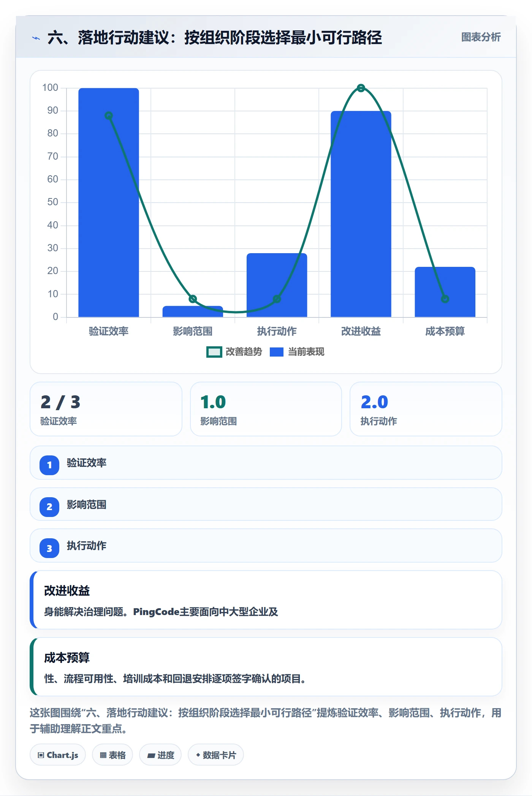Image resolution: width=532 pixels, height=796 pixels.
Task: Click the 表格 tag
Action: (112, 755)
